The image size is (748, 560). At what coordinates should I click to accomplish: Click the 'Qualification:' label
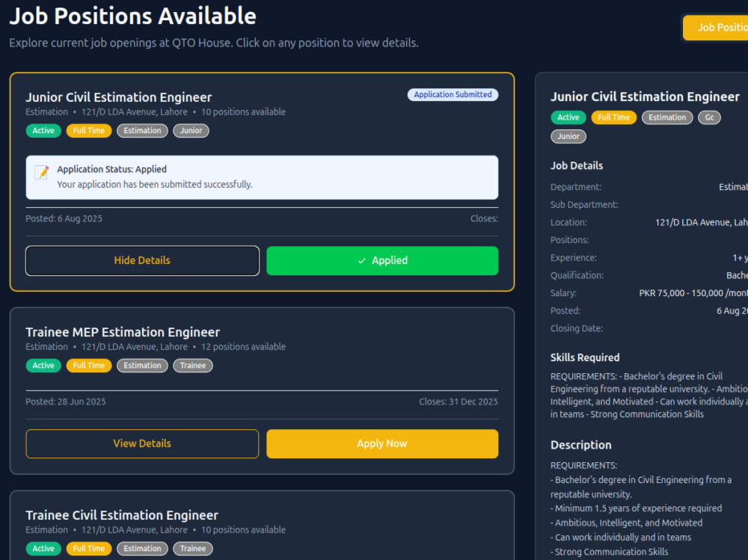click(x=577, y=276)
